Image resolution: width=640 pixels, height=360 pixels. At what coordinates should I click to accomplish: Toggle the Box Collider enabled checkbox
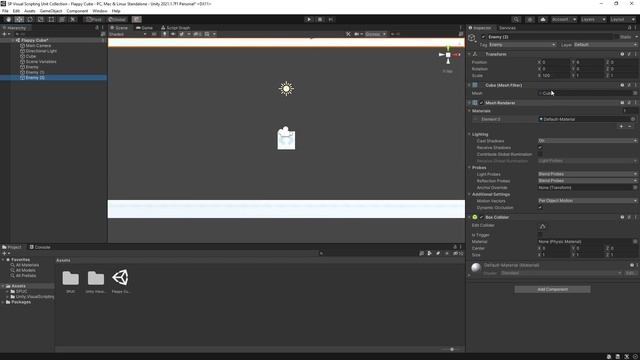(x=482, y=217)
